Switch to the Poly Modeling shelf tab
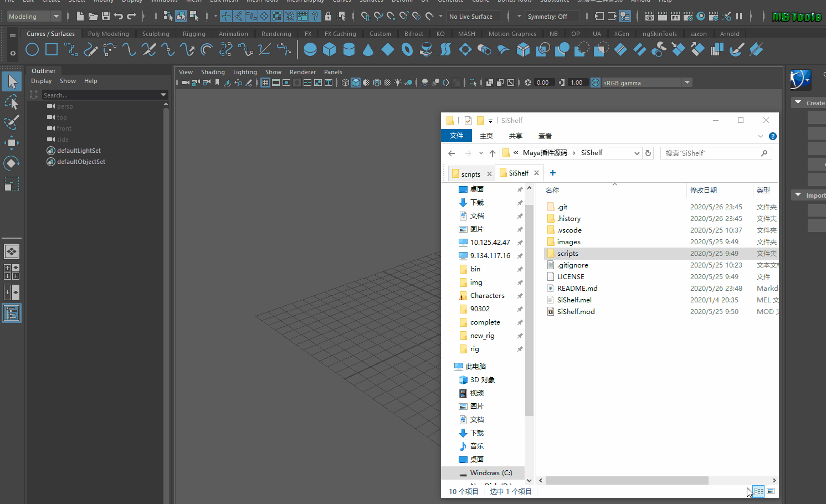The image size is (826, 504). (x=108, y=34)
